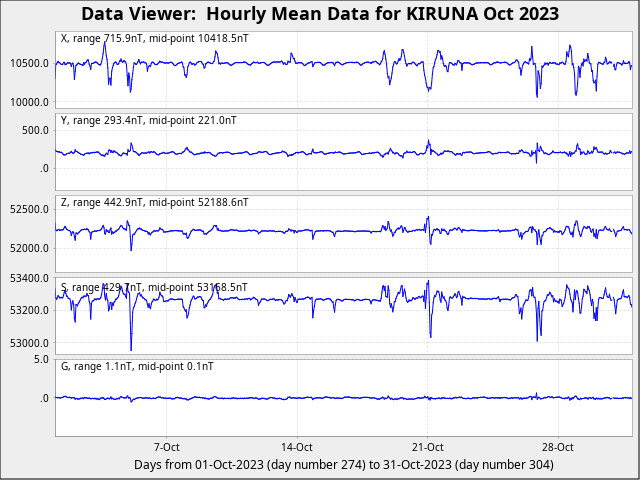Select the 53000.0 axis value

pos(28,343)
